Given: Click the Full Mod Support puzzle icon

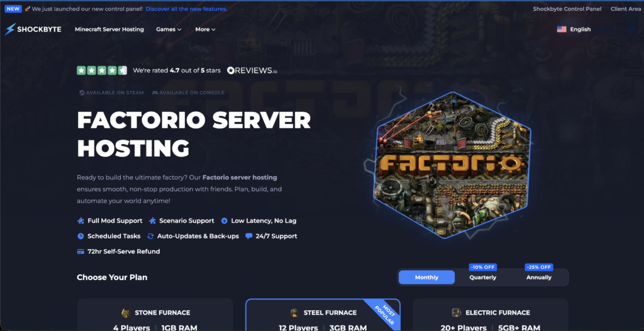Looking at the screenshot, I should 80,221.
